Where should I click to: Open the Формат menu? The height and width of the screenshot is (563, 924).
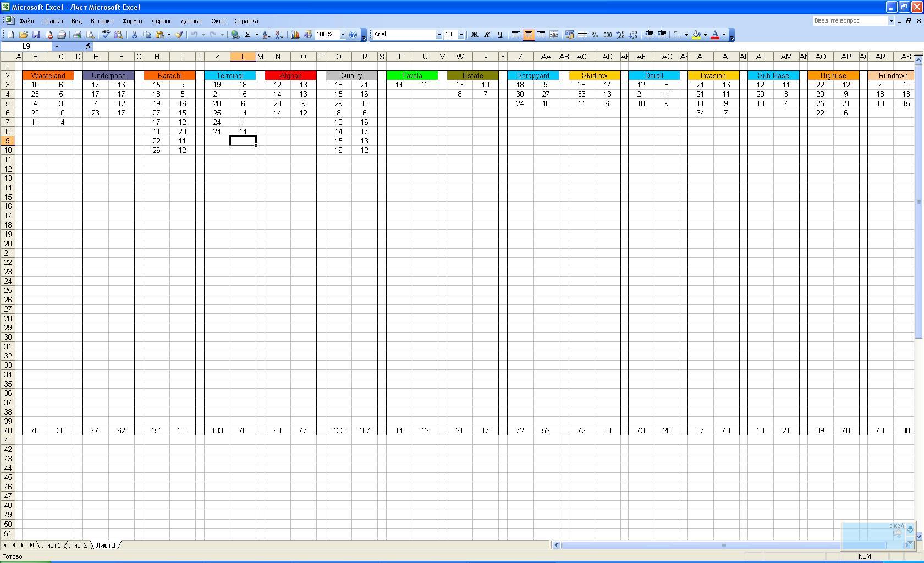132,21
